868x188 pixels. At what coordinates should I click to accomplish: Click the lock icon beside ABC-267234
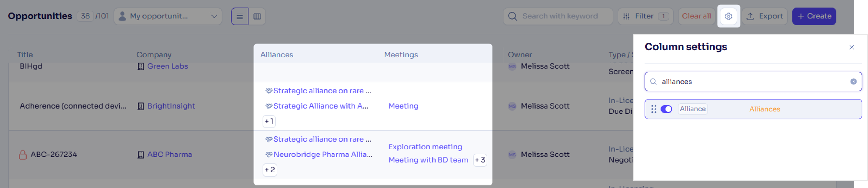[x=22, y=155]
